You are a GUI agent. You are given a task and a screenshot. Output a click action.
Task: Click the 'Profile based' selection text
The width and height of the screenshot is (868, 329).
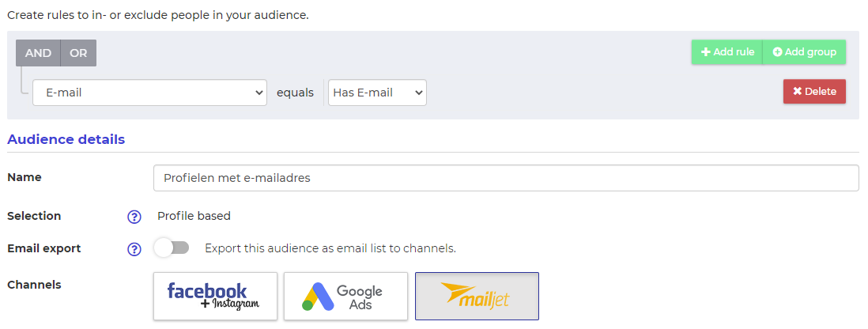pyautogui.click(x=194, y=216)
